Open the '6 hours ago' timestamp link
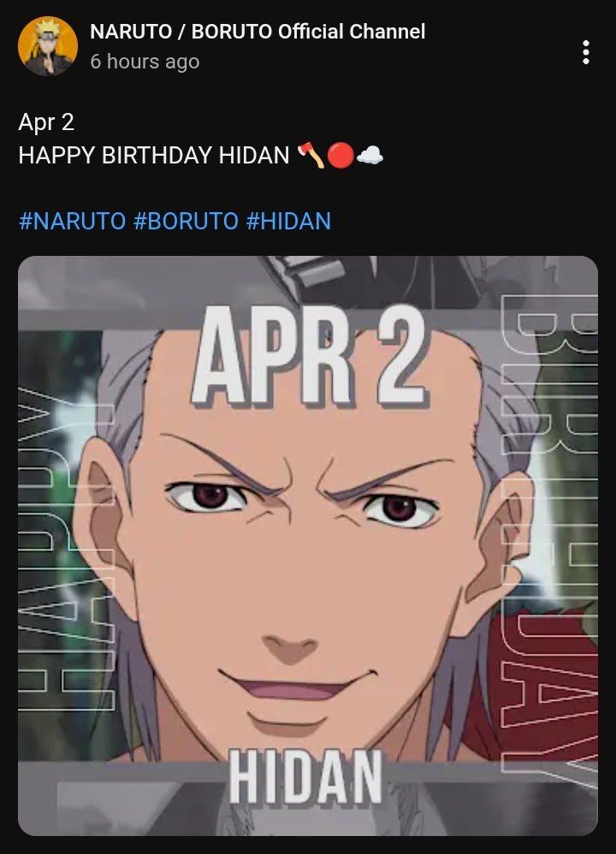 (x=145, y=62)
